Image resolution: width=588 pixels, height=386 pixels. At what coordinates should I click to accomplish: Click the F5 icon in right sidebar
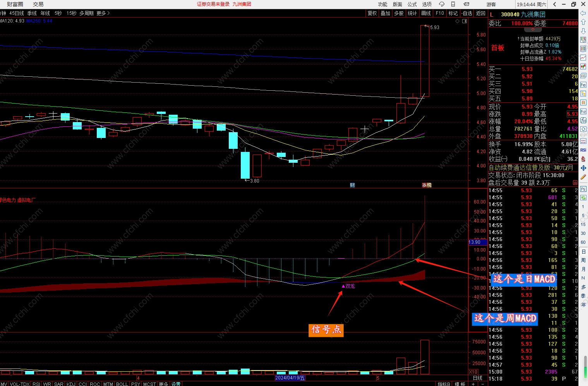[x=583, y=189]
